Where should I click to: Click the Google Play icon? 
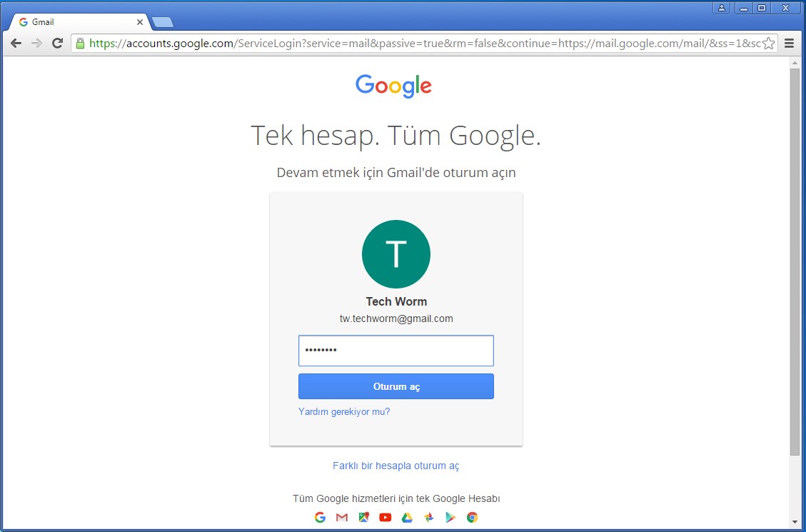(x=450, y=518)
